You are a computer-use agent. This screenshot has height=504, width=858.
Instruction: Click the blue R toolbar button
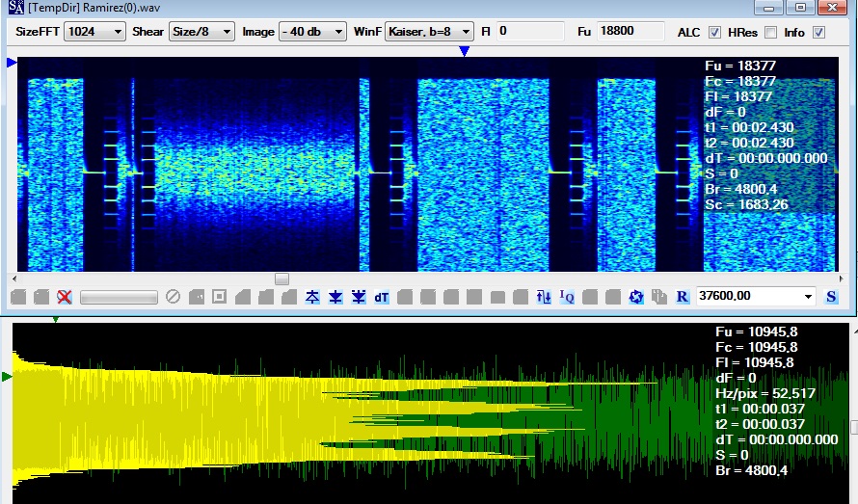[x=682, y=297]
